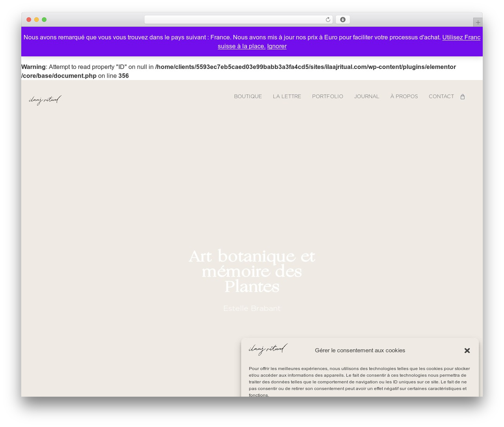Dismiss the currency notice with Ignorer
This screenshot has height=427, width=504.
point(277,46)
